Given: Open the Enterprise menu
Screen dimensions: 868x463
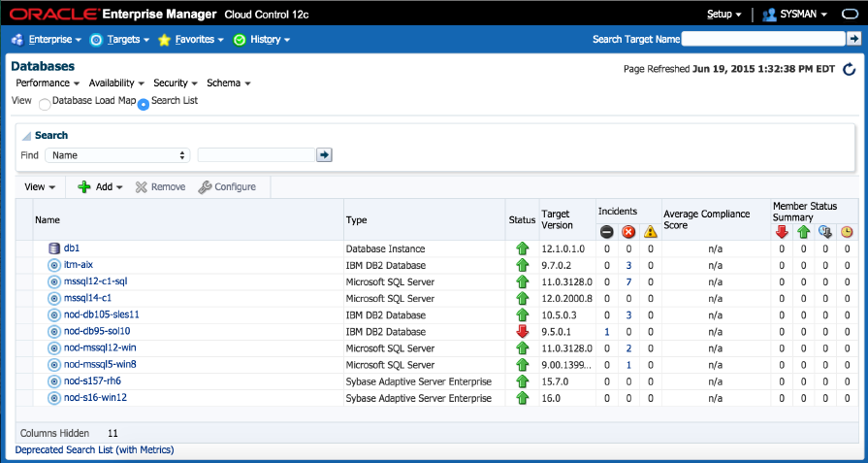Looking at the screenshot, I should pos(55,40).
